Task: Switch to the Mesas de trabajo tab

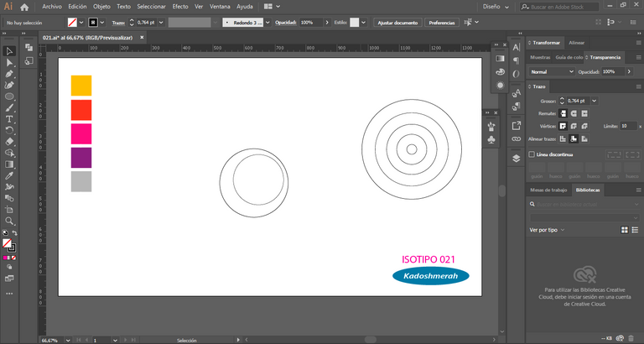Action: tap(548, 190)
